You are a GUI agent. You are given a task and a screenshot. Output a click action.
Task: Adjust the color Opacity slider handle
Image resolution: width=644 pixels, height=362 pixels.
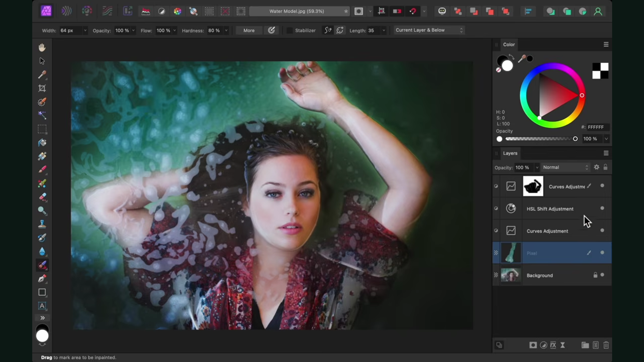tap(575, 139)
